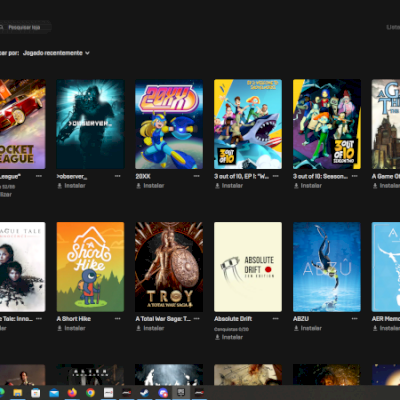
Task: Click the '20XX' title text
Action: coord(143,176)
